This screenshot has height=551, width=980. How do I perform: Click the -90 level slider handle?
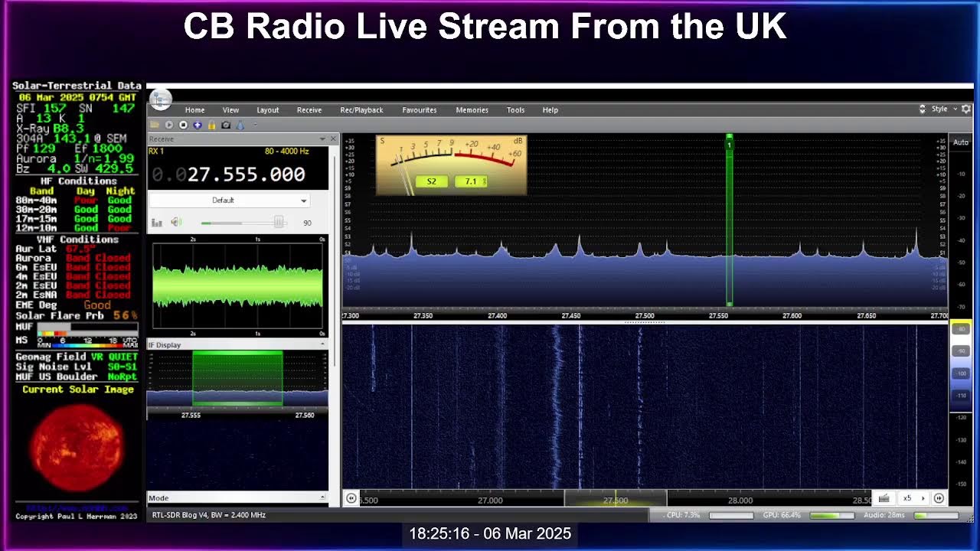click(x=961, y=351)
